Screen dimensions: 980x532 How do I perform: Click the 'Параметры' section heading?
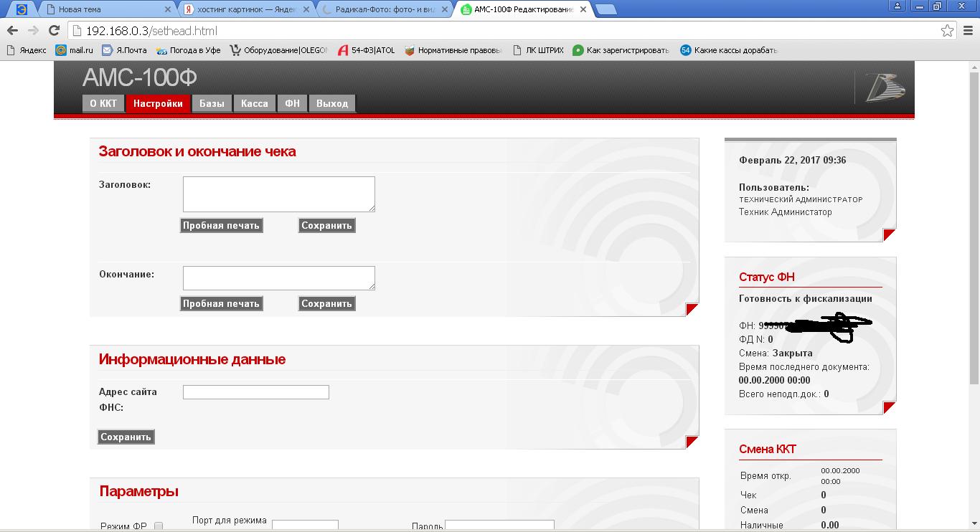click(138, 491)
